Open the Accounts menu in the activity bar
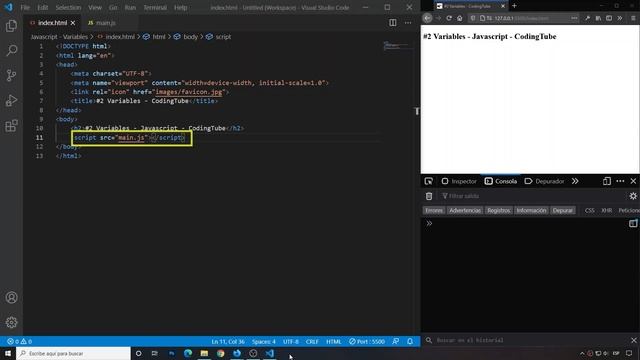The width and height of the screenshot is (640, 360). point(11,298)
